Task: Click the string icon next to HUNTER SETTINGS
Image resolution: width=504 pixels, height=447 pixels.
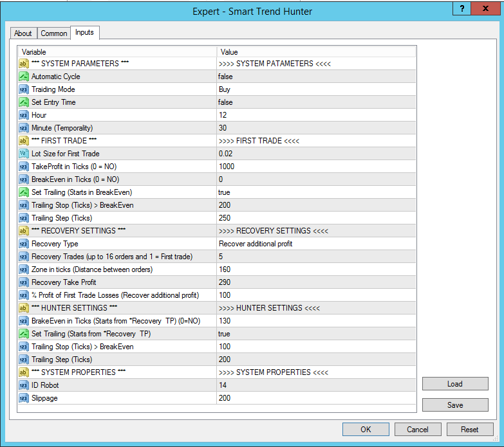Action: 24,308
